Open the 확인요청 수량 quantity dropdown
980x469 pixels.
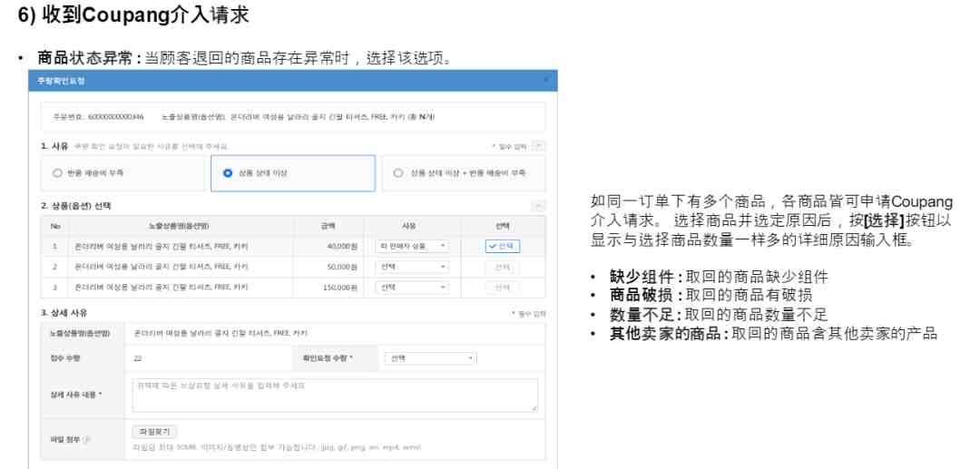(431, 358)
